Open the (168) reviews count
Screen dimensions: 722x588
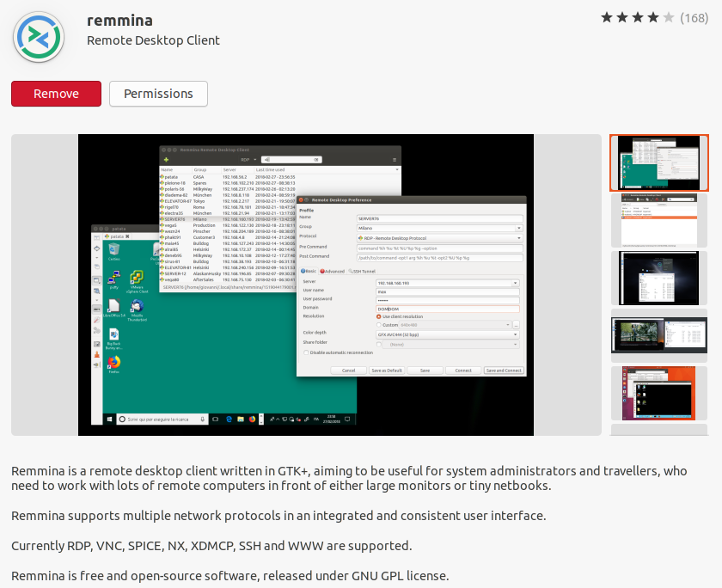click(694, 18)
